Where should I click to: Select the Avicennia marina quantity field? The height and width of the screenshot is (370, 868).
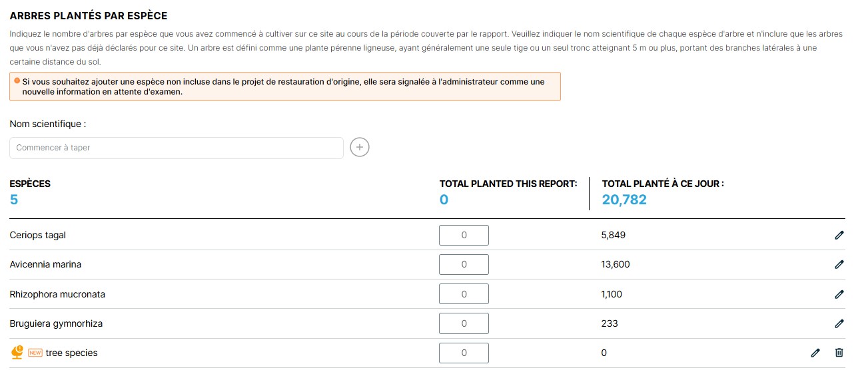coord(464,264)
